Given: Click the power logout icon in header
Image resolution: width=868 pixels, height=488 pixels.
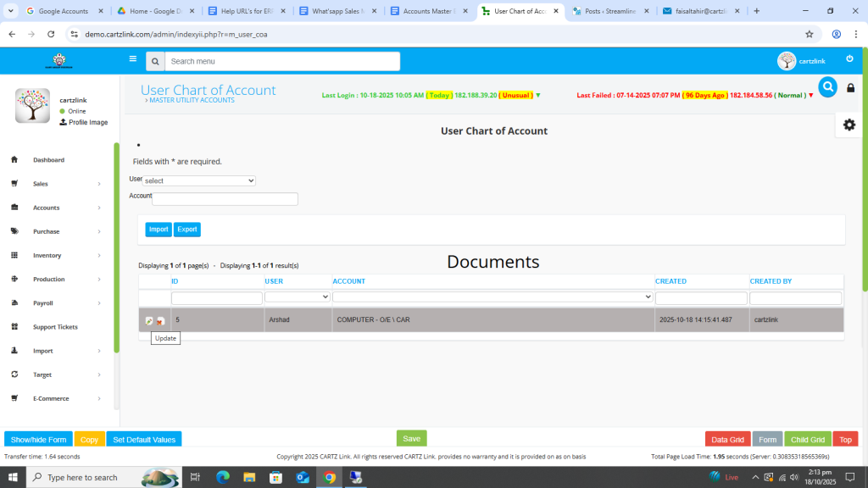Looking at the screenshot, I should (849, 59).
